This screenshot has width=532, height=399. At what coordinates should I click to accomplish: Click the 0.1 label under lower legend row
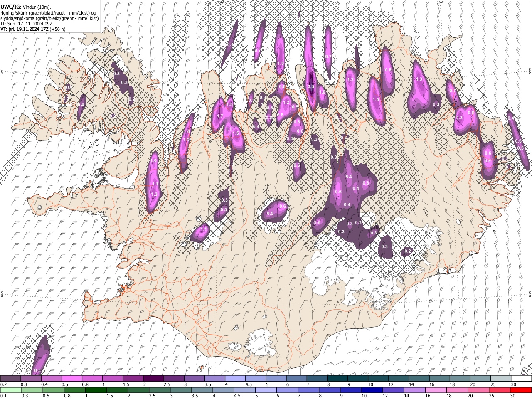[x=2, y=396]
